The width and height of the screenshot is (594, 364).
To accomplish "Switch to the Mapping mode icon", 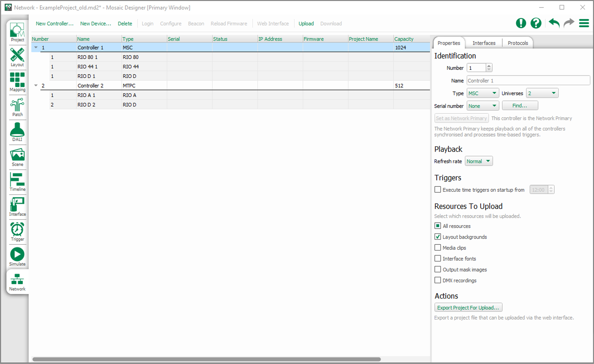I will tap(17, 82).
